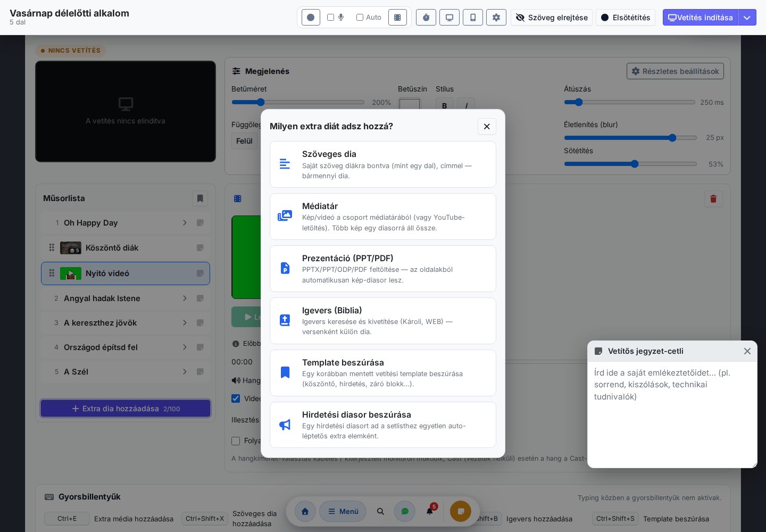Viewport: 766px width, 532px height.
Task: Enable the microphone checkbox
Action: pyautogui.click(x=330, y=17)
